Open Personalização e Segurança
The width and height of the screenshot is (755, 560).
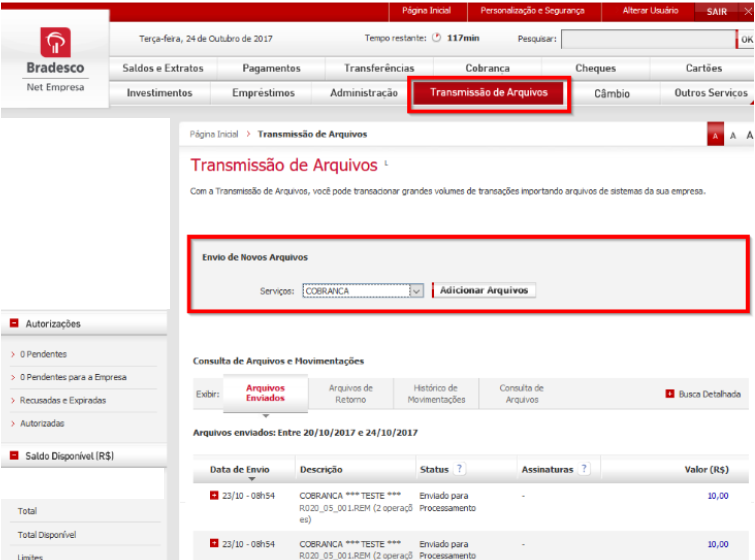pyautogui.click(x=533, y=11)
